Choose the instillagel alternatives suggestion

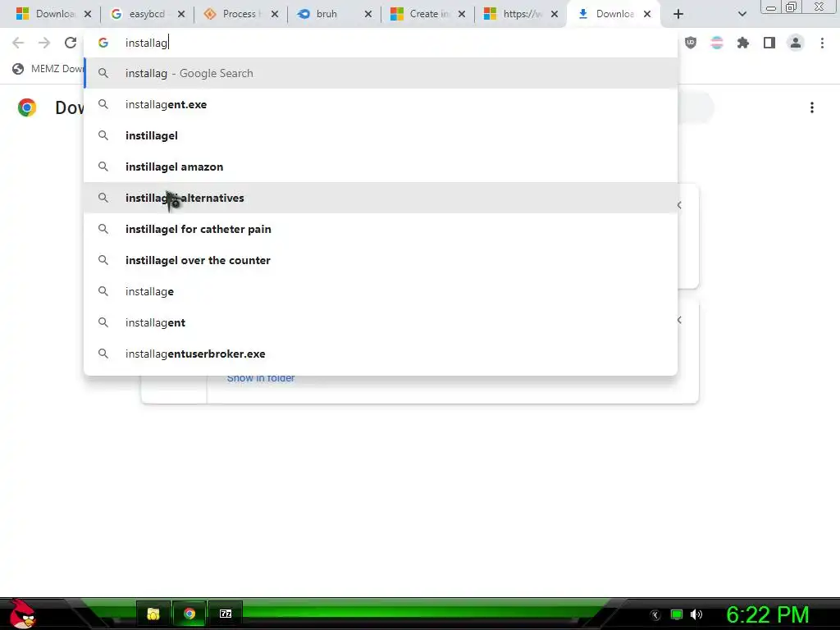(381, 198)
